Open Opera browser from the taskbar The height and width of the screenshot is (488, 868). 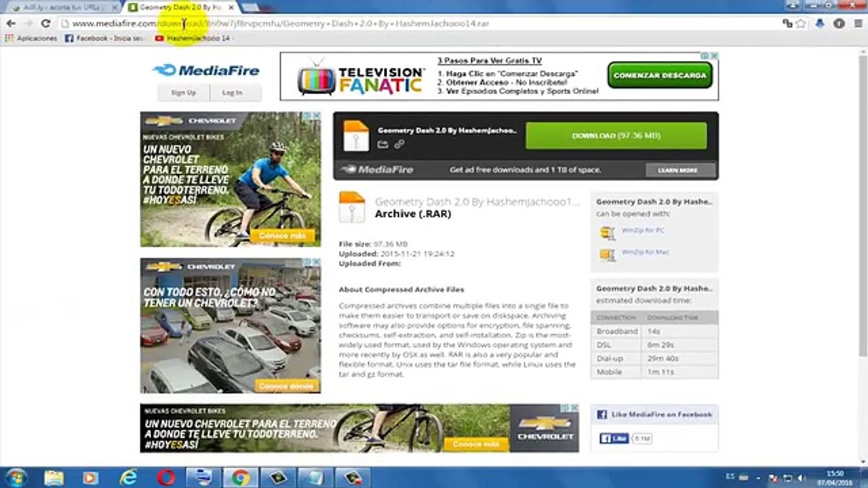coord(166,478)
